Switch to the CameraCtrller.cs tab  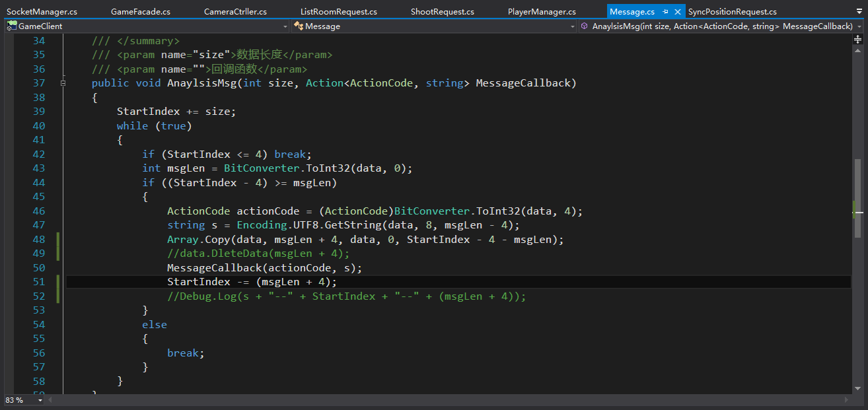click(x=235, y=12)
